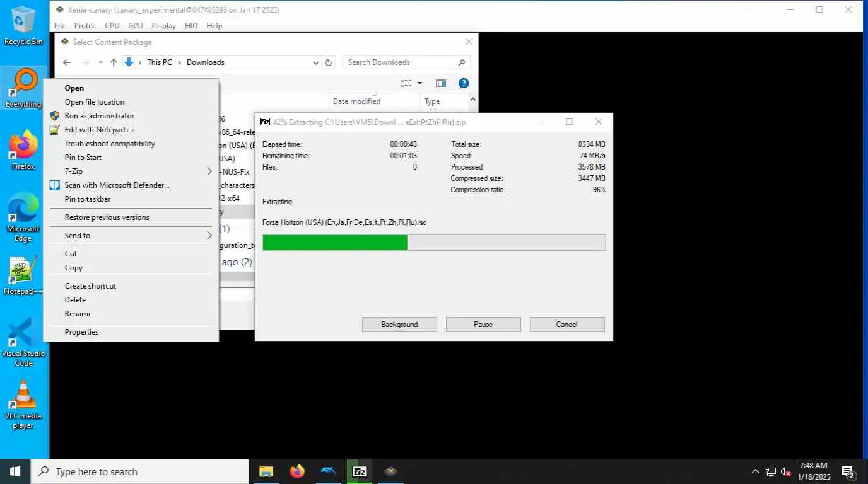Viewport: 868px width, 484px height.
Task: Open the Recycle Bin desktop icon
Action: pos(23,26)
